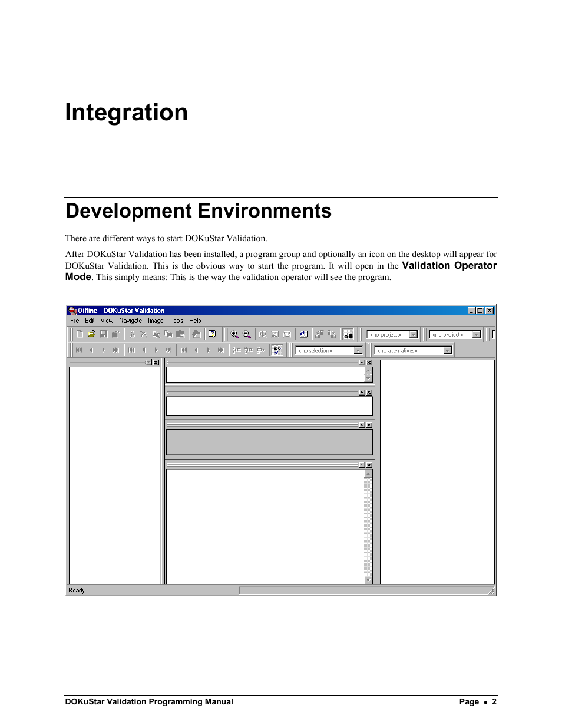Screen dimensions: 562x728
Task: Toggle the ABC spell check button
Action: [x=277, y=350]
